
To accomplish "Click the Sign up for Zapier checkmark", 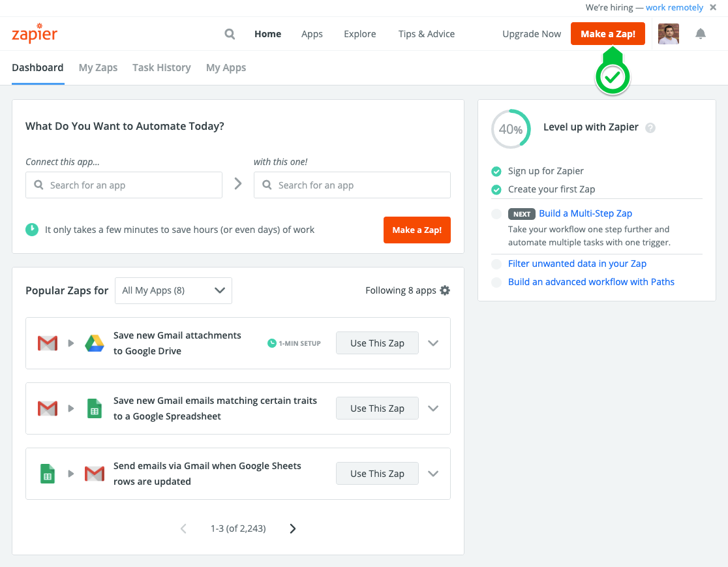I will (496, 172).
